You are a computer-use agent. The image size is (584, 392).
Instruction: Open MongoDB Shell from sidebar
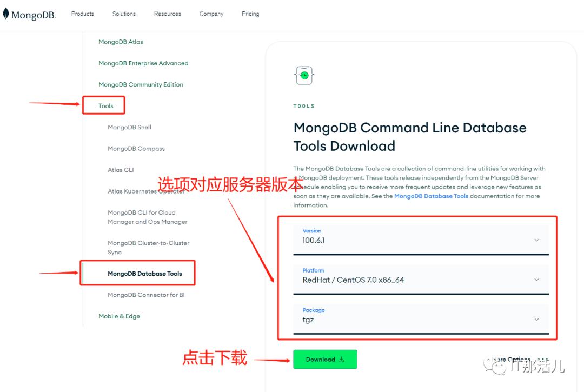(x=129, y=127)
